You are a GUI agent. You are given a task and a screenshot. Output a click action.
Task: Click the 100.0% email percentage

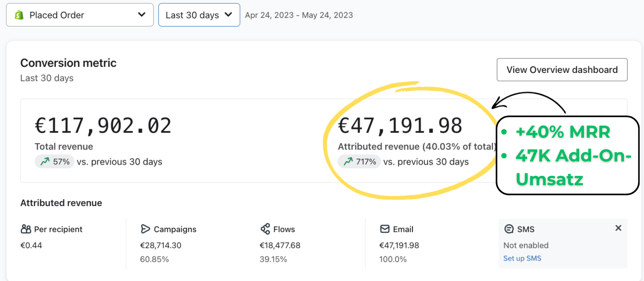(x=393, y=259)
